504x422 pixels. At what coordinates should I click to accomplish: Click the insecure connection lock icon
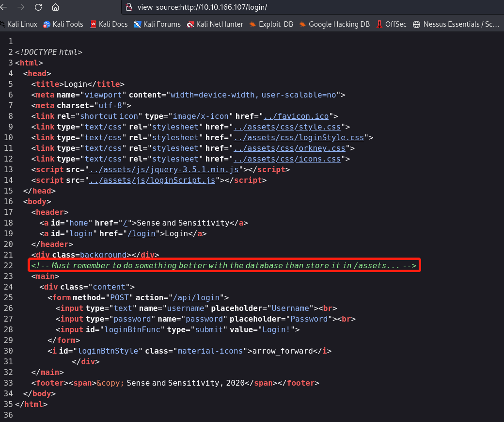[129, 7]
